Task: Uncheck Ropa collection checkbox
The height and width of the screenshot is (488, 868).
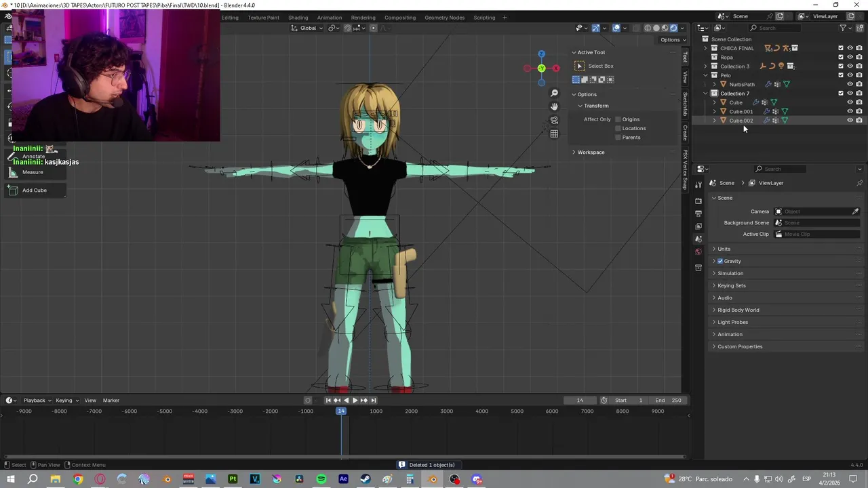Action: [x=841, y=57]
